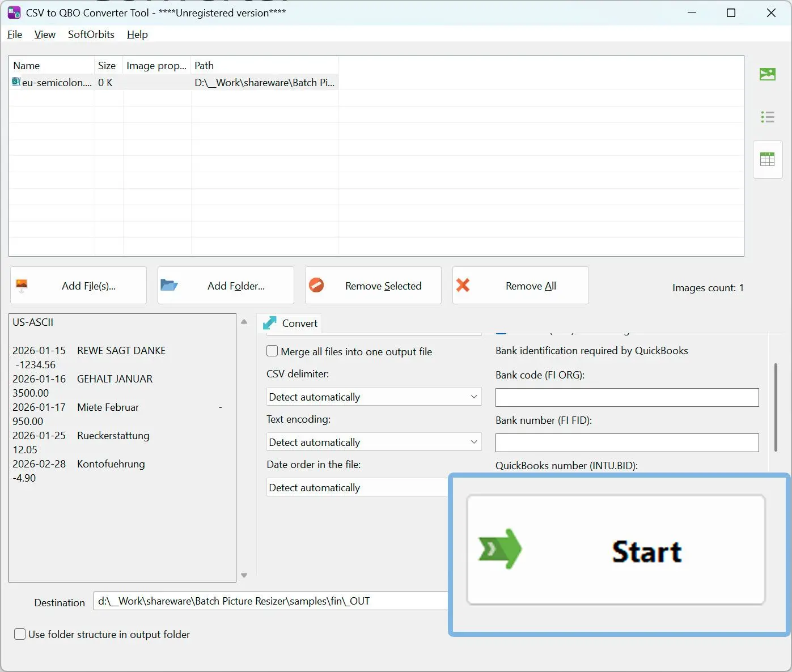Maximize the converter window

coord(731,12)
